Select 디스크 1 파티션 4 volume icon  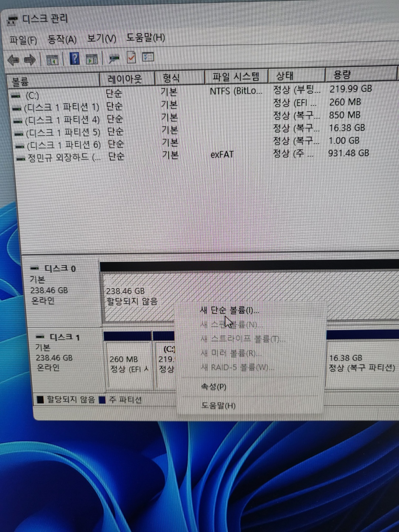[x=18, y=121]
